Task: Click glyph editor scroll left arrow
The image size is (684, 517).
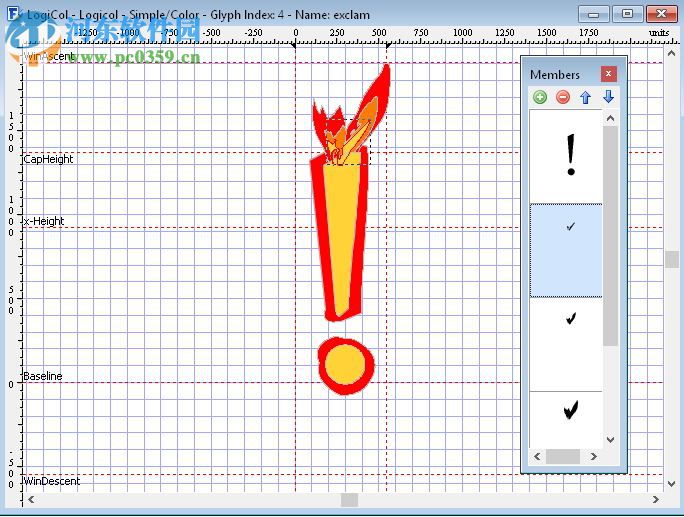Action: [x=31, y=500]
